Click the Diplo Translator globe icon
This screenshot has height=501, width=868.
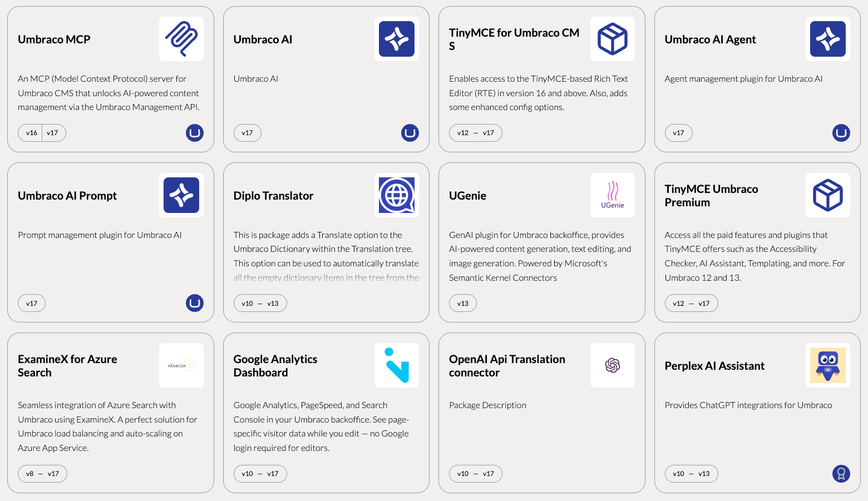[x=397, y=195]
